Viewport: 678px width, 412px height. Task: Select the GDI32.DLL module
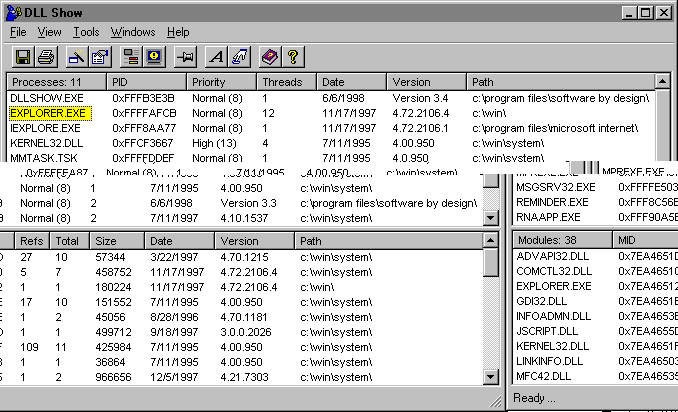(541, 301)
